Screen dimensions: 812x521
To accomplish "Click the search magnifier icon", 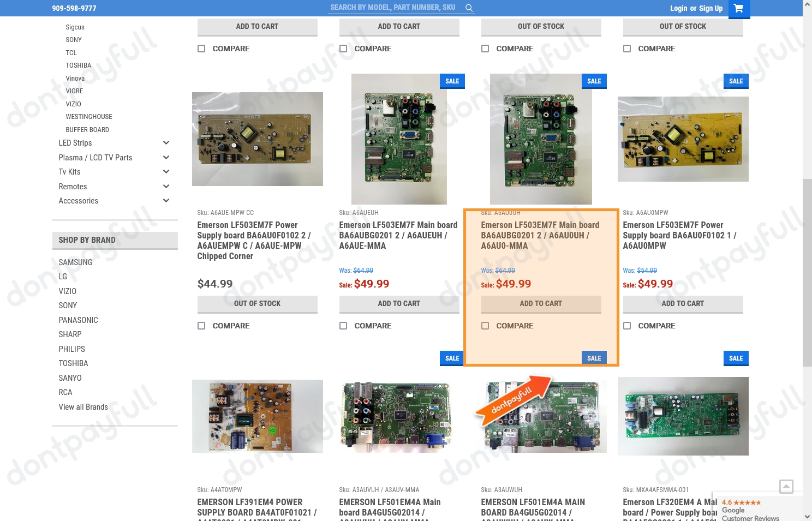I will pyautogui.click(x=469, y=8).
